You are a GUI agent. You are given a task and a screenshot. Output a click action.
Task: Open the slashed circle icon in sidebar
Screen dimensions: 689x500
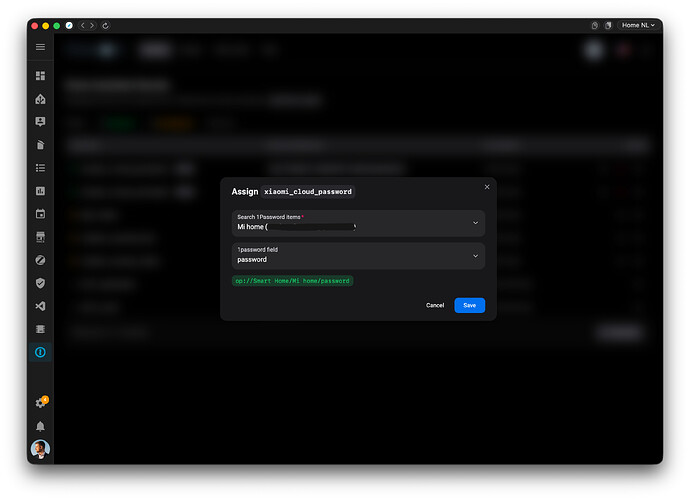coord(40,260)
